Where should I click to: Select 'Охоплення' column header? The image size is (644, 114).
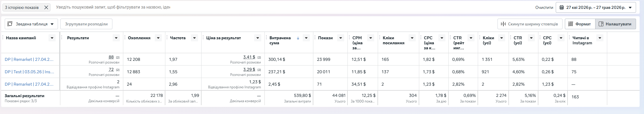click(139, 38)
